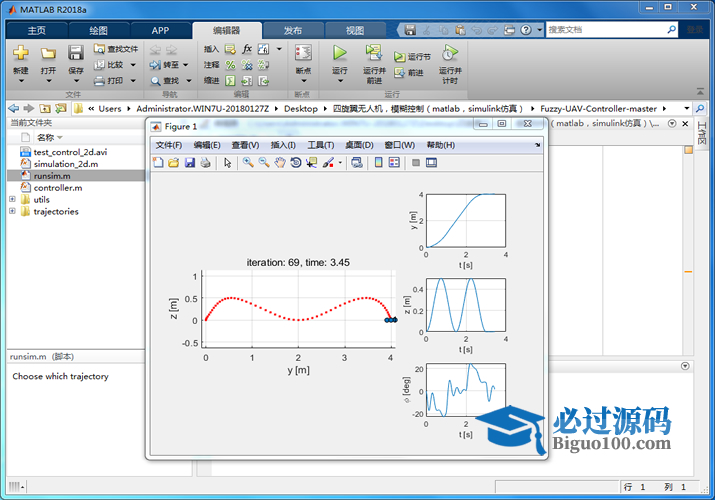Click the Desktop segment in address path
The image size is (715, 500).
(x=301, y=108)
